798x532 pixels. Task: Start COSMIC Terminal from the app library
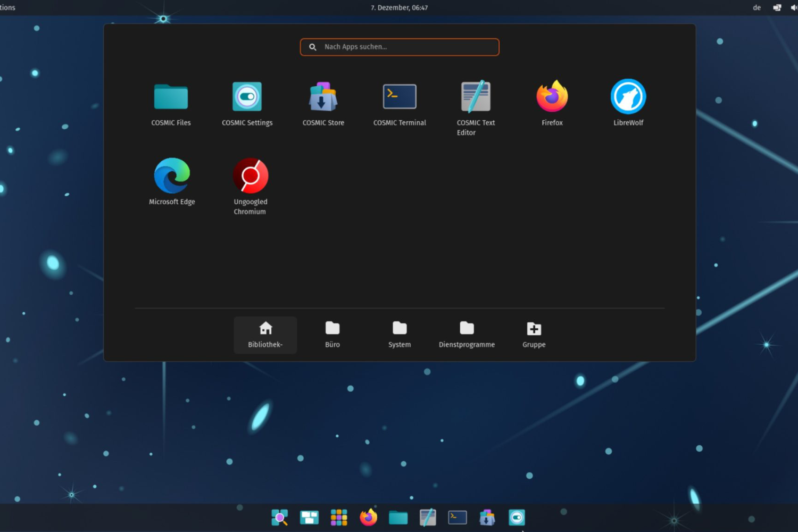pyautogui.click(x=400, y=104)
